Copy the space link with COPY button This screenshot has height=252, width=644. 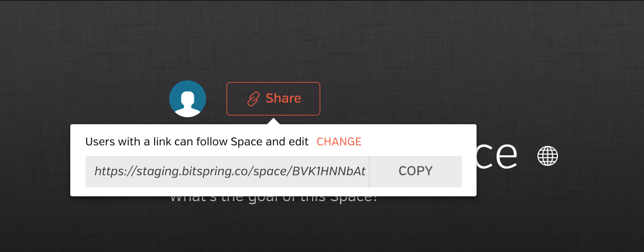click(416, 172)
